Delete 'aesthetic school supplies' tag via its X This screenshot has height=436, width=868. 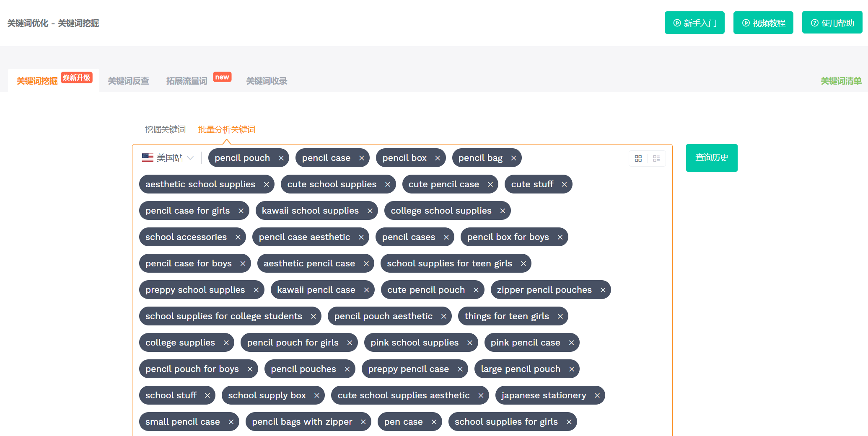point(266,185)
